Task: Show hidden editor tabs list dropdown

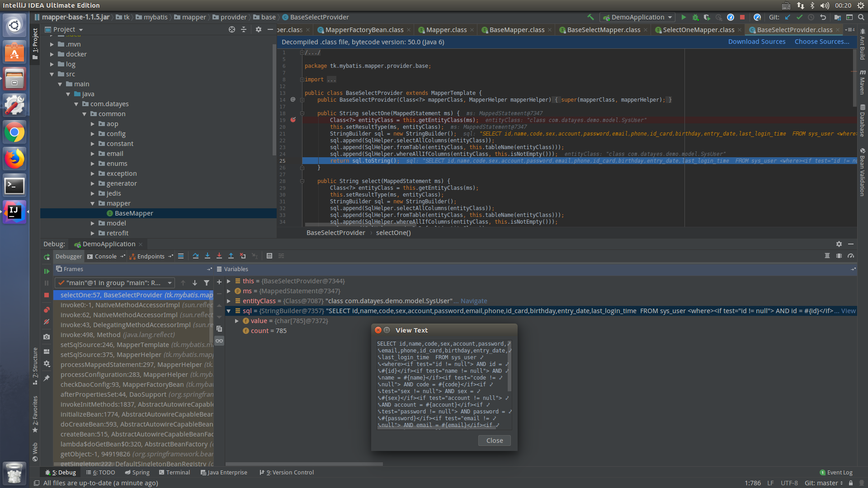Action: (x=850, y=30)
